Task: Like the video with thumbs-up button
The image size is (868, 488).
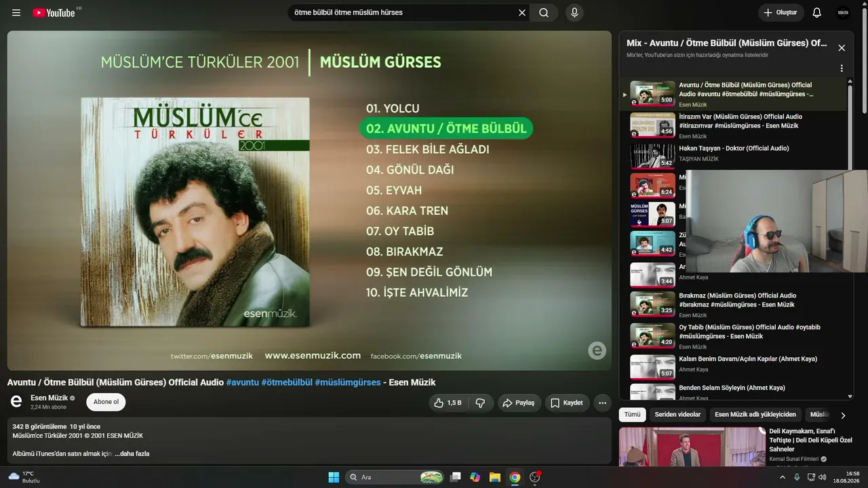Action: pyautogui.click(x=448, y=403)
